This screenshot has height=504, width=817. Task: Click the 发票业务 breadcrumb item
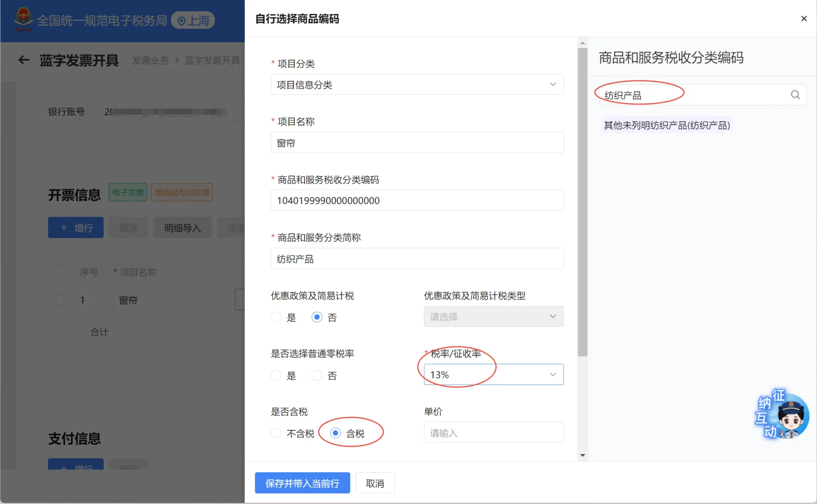150,60
